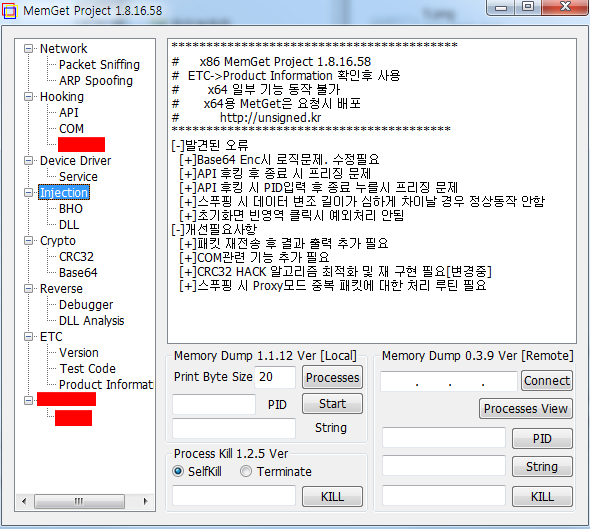590x529 pixels.
Task: Select BHO under Injection
Action: pyautogui.click(x=71, y=208)
